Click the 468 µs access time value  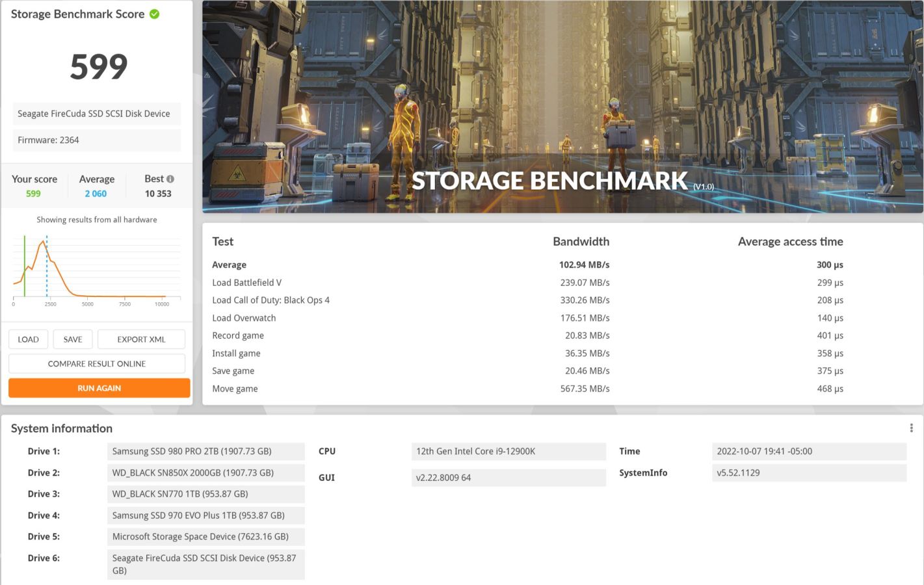830,389
